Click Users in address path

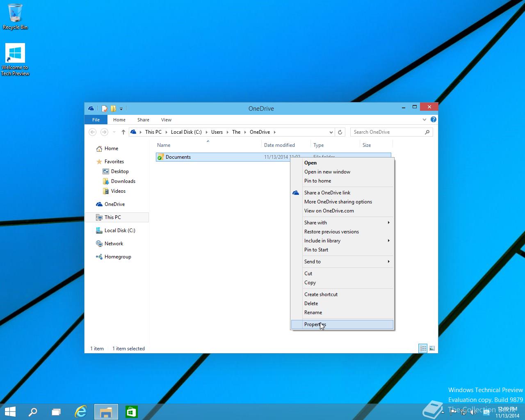(x=217, y=132)
